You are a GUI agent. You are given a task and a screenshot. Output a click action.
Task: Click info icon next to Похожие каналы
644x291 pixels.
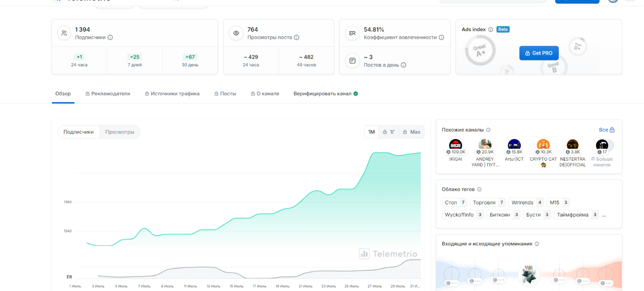point(488,130)
